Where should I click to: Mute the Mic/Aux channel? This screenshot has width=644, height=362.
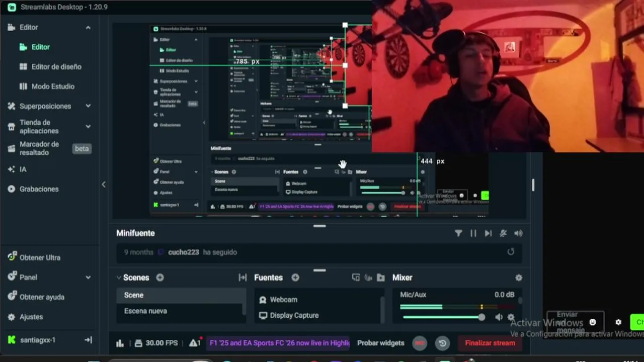499,317
